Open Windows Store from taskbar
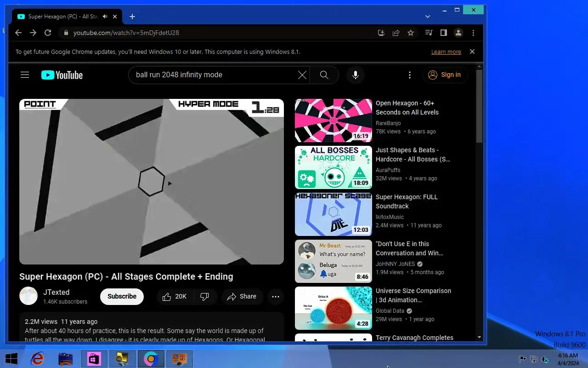Viewport: 588px width, 368px height. click(x=94, y=359)
